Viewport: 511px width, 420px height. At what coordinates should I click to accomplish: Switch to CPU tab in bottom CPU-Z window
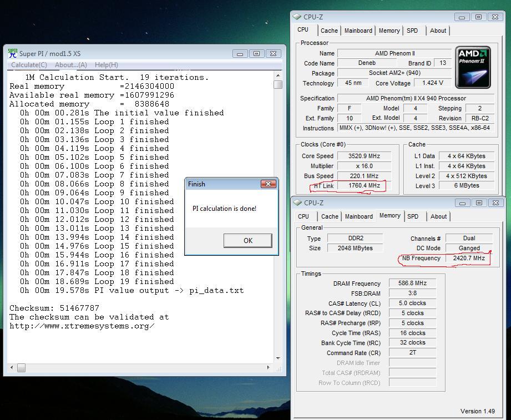pyautogui.click(x=303, y=216)
